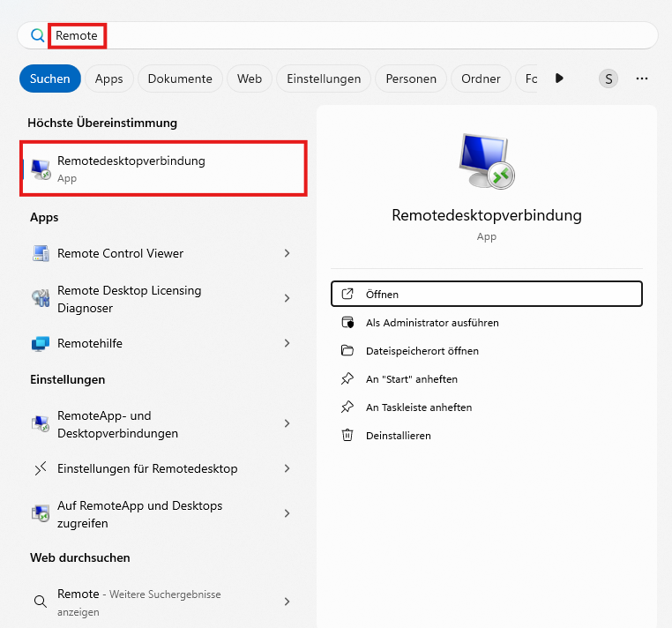Switch to the Dokumente filter tab
This screenshot has width=672, height=628.
(x=180, y=78)
